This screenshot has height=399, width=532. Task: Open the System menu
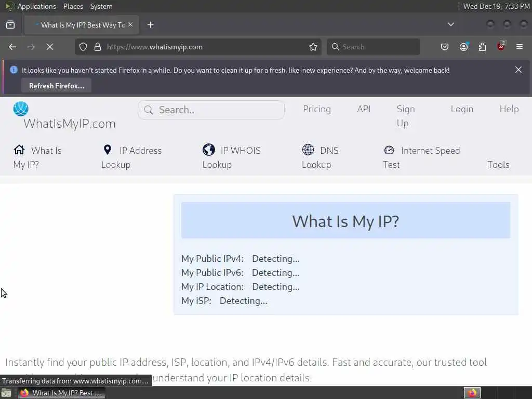pyautogui.click(x=101, y=6)
